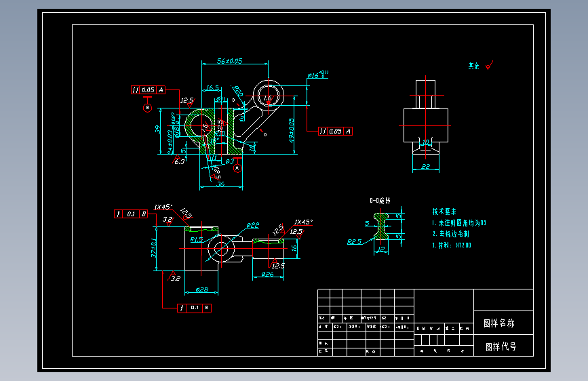Screen dimensions: 588x381
Task: Select the 12 dimension under section
Action: coord(381,249)
